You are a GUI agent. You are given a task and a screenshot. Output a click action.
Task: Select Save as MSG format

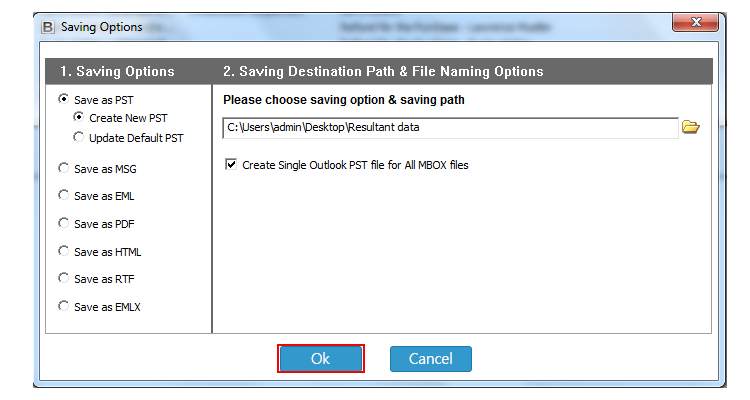63,168
